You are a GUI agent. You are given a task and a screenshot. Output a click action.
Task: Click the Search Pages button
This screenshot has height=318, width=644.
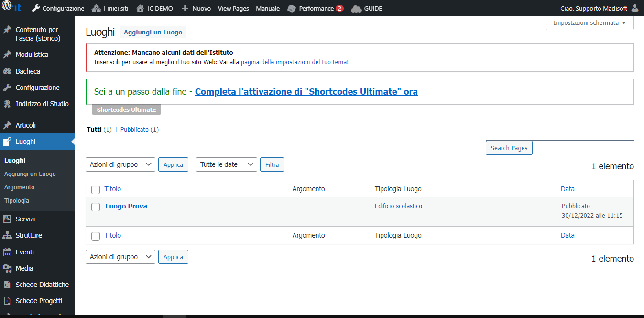509,148
